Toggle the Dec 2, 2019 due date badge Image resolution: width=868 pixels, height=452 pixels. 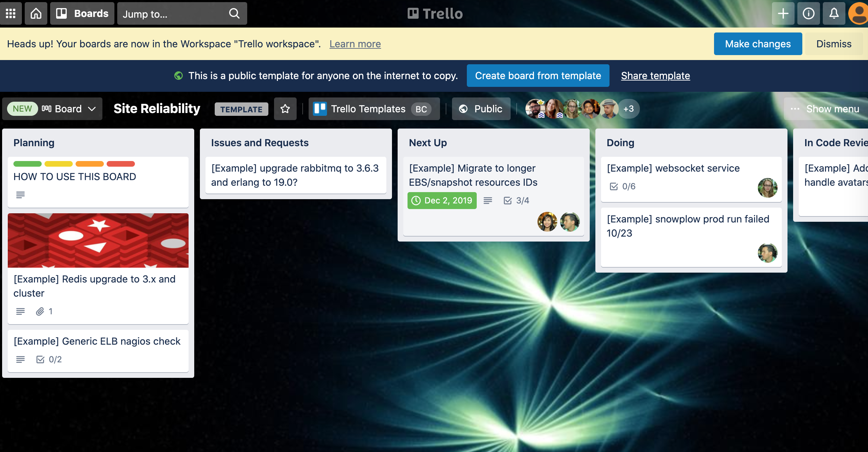[442, 201]
